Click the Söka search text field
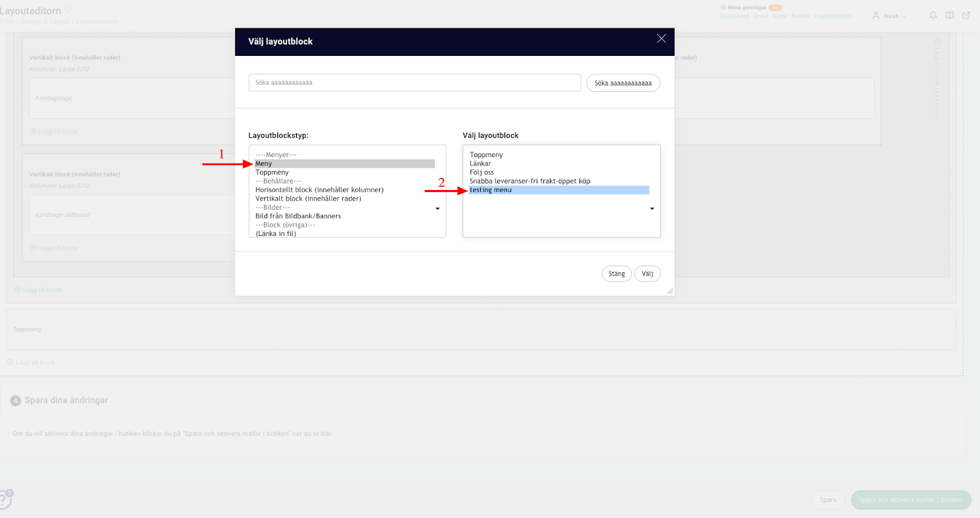Screen dimensions: 980x518 pos(414,83)
